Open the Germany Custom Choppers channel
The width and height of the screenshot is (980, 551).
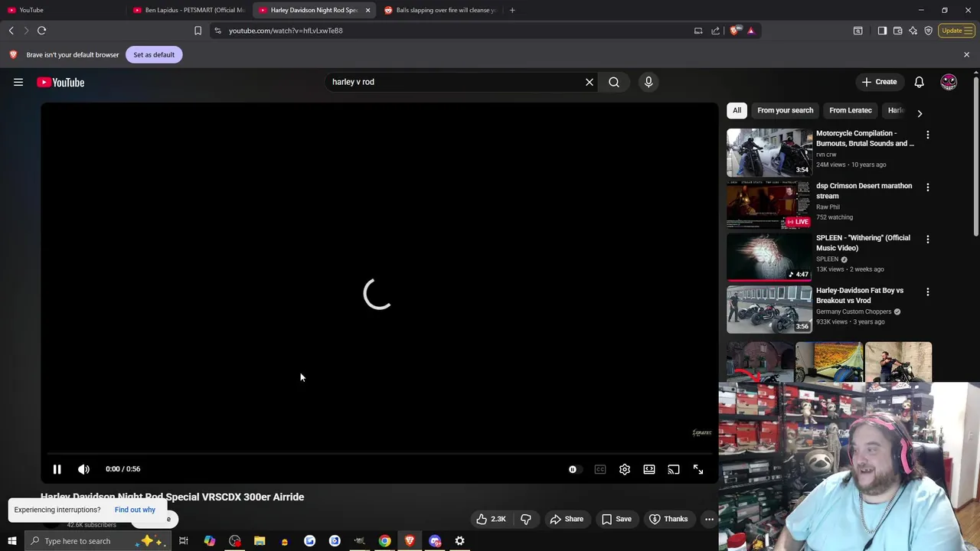point(854,311)
